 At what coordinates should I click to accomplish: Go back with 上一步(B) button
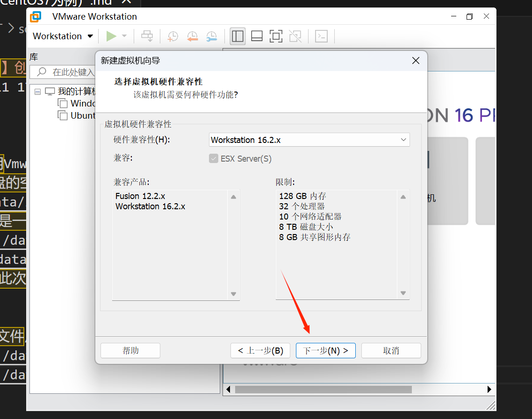[x=260, y=350]
